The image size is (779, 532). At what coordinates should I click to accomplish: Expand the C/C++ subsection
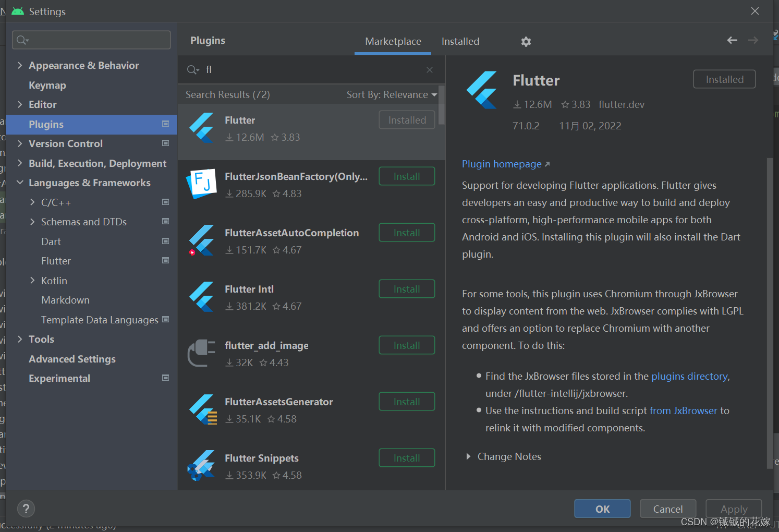pyautogui.click(x=32, y=202)
